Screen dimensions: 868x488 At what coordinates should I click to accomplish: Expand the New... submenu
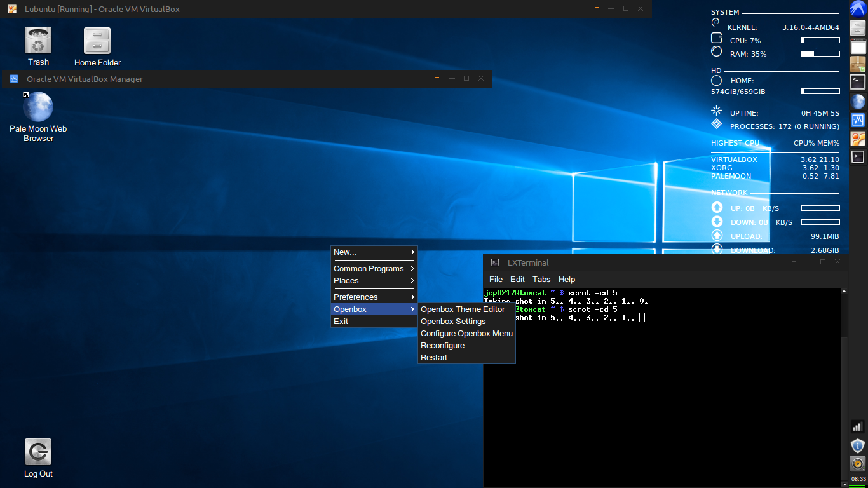pyautogui.click(x=374, y=252)
